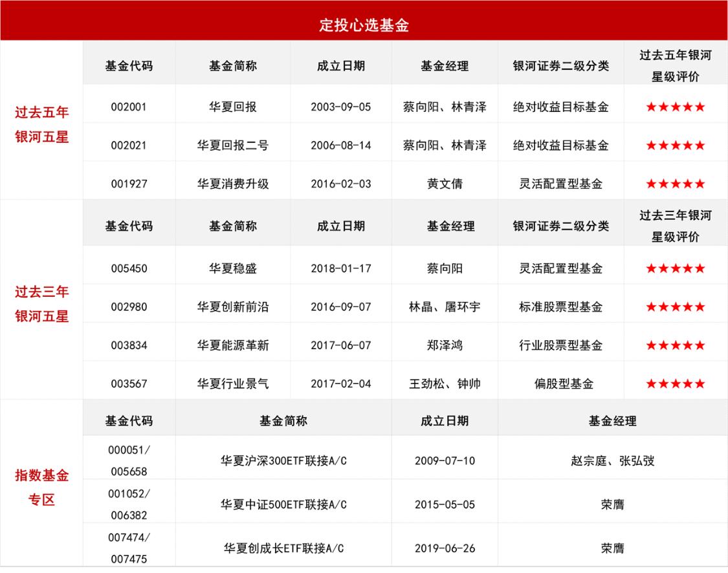Image resolution: width=728 pixels, height=573 pixels.
Task: Select the first star of 华夏稳盛's rating
Action: tap(650, 267)
